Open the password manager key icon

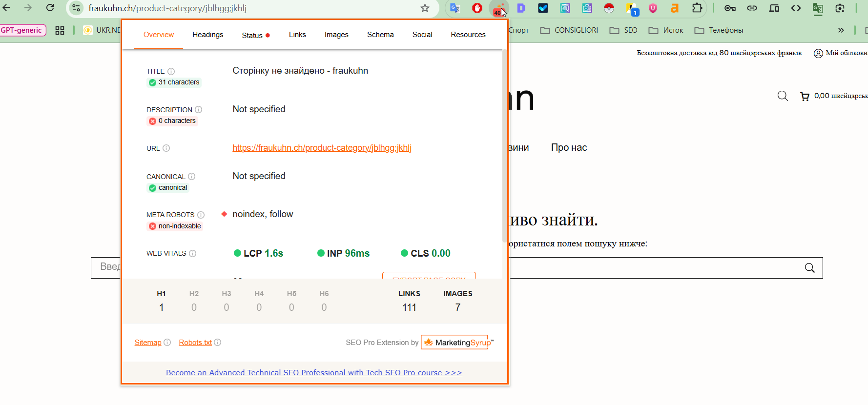point(730,8)
